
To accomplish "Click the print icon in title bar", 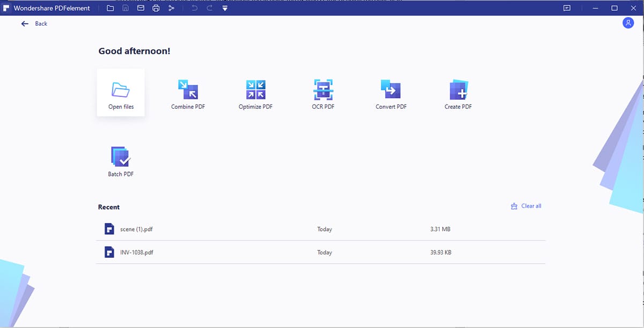I will pos(156,9).
